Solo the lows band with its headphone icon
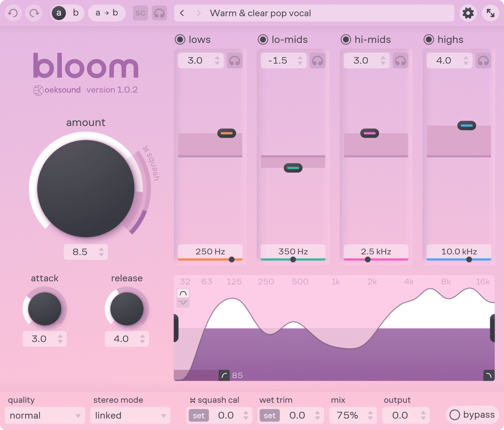 [x=235, y=60]
